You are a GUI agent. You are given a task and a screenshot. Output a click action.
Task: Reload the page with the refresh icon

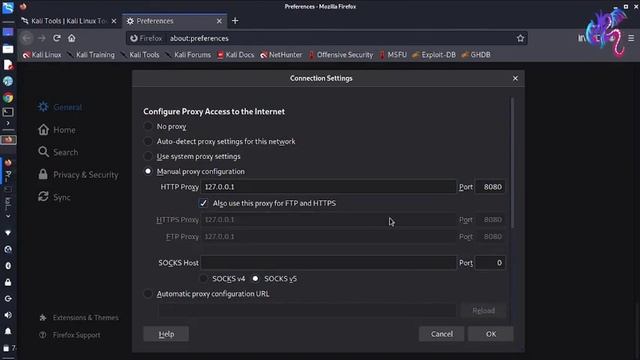pos(57,38)
